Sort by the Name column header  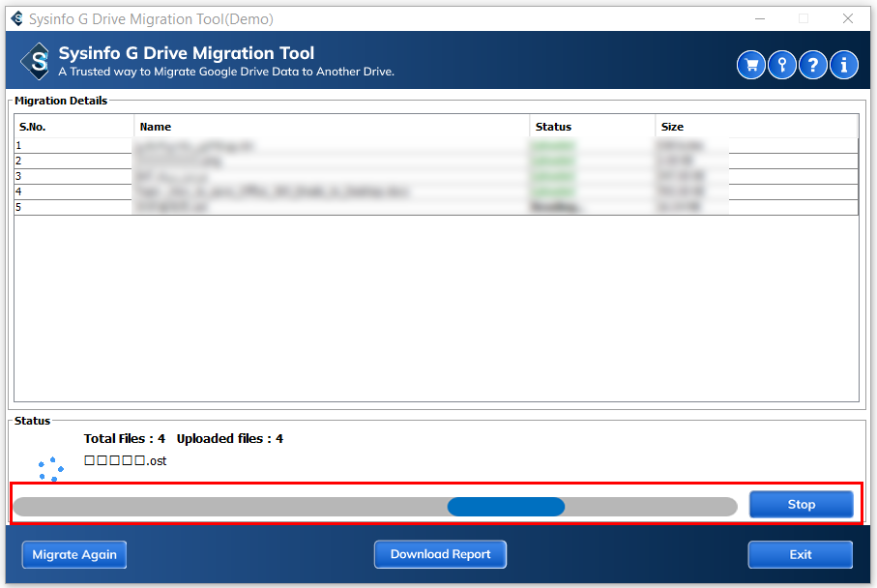(332, 127)
